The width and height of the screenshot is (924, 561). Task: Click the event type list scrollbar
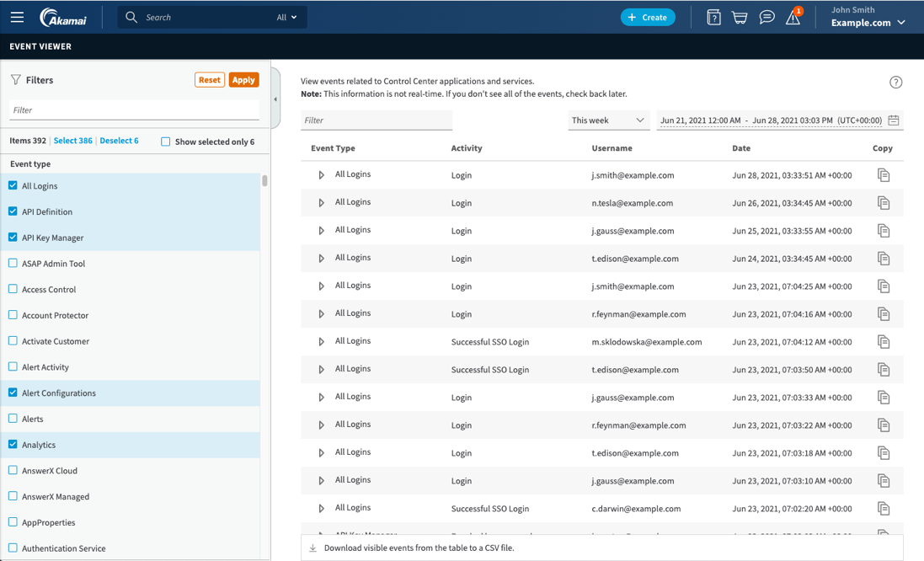tap(264, 180)
